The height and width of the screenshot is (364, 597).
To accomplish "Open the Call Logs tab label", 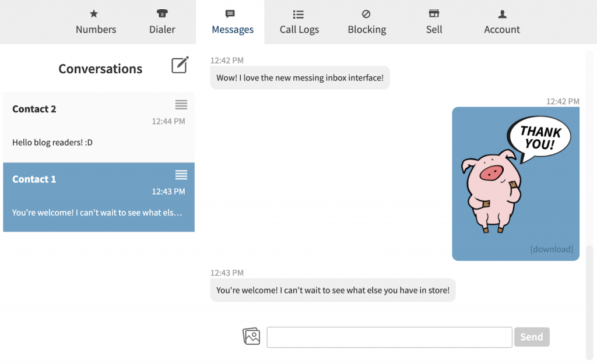I will point(299,30).
